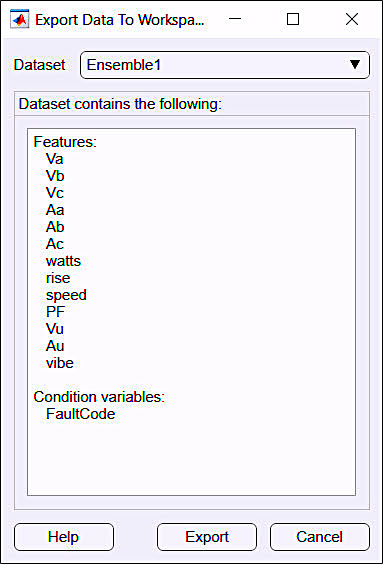The height and width of the screenshot is (564, 383).
Task: Click the Au feature entry
Action: coord(55,346)
